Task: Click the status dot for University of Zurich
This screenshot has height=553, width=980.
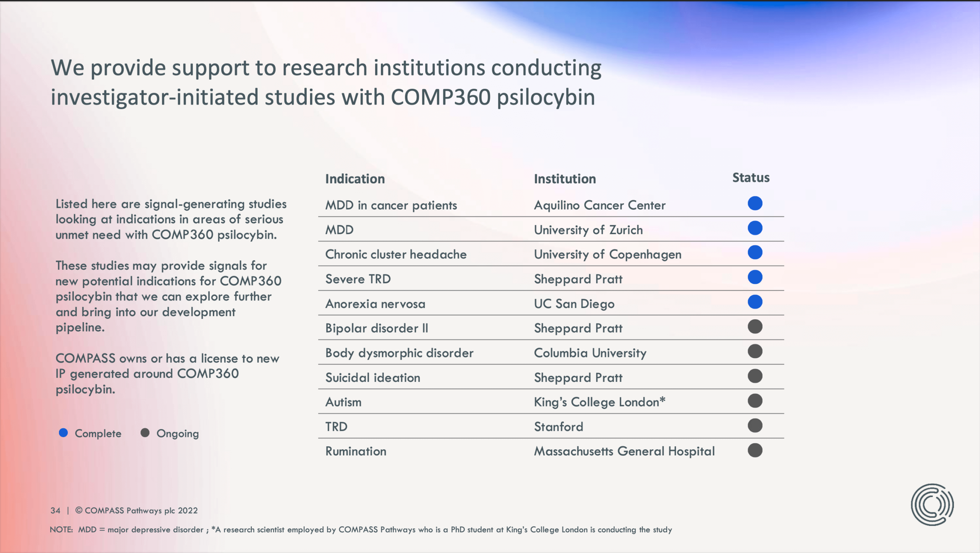Action: tap(755, 228)
